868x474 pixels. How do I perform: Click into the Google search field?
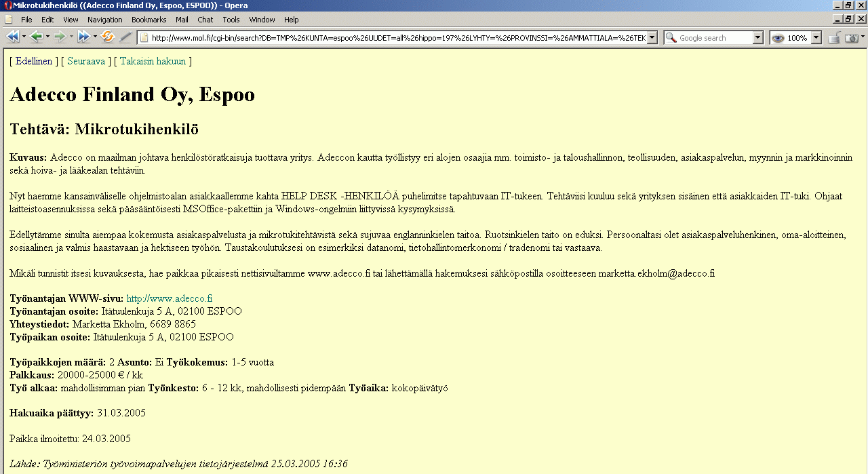[x=715, y=38]
